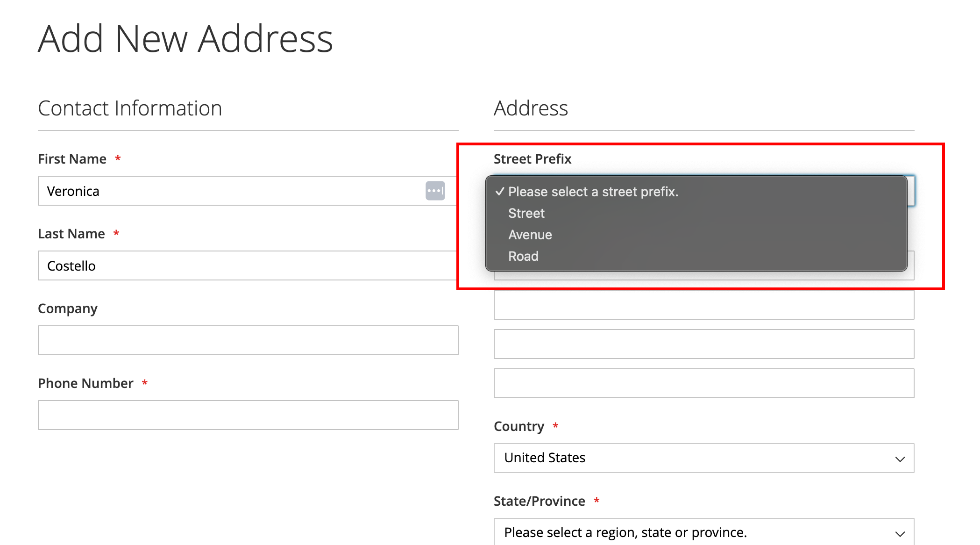Click the 'Phone Number' label
Viewport: 980px width, 545px height.
[x=85, y=383]
